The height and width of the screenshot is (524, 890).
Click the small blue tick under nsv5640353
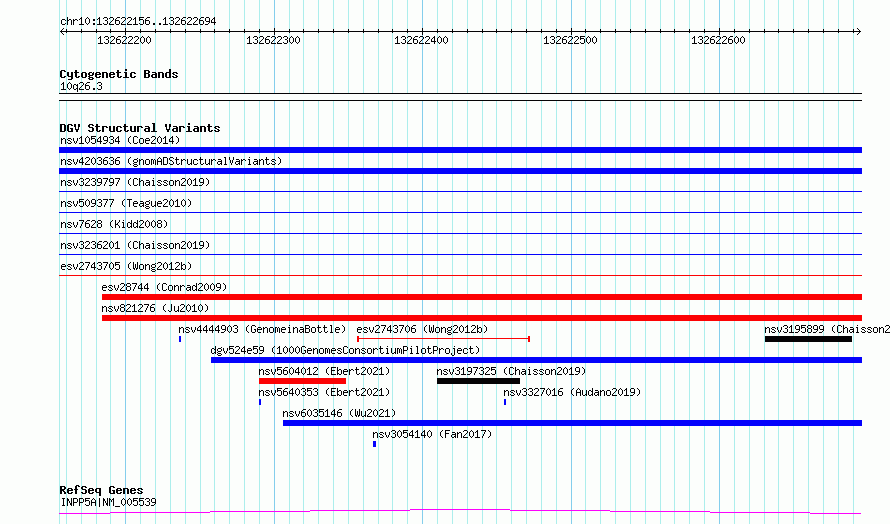tap(260, 402)
